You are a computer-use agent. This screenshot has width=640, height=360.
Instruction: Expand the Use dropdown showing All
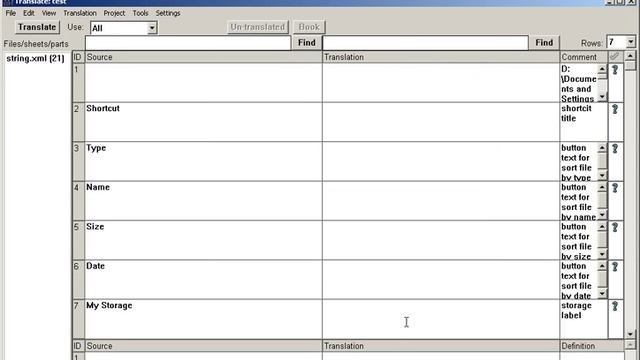152,28
